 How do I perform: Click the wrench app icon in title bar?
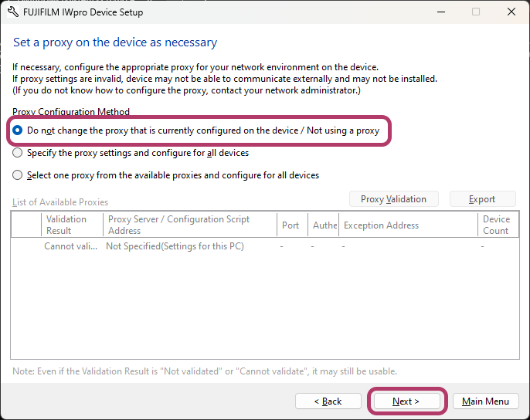(13, 12)
